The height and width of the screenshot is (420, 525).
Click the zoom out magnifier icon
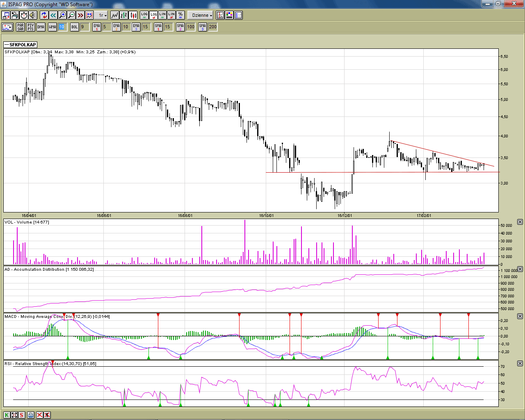[71, 15]
